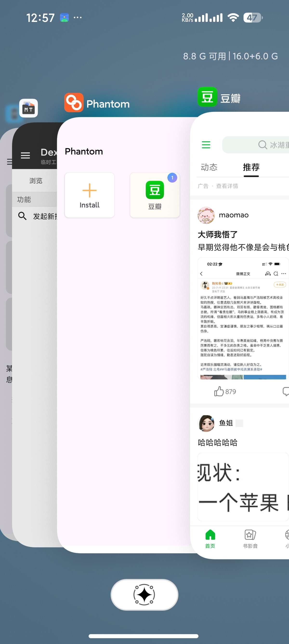Open the hamburger menu in 豆瓣
Image resolution: width=289 pixels, height=644 pixels.
coord(206,145)
